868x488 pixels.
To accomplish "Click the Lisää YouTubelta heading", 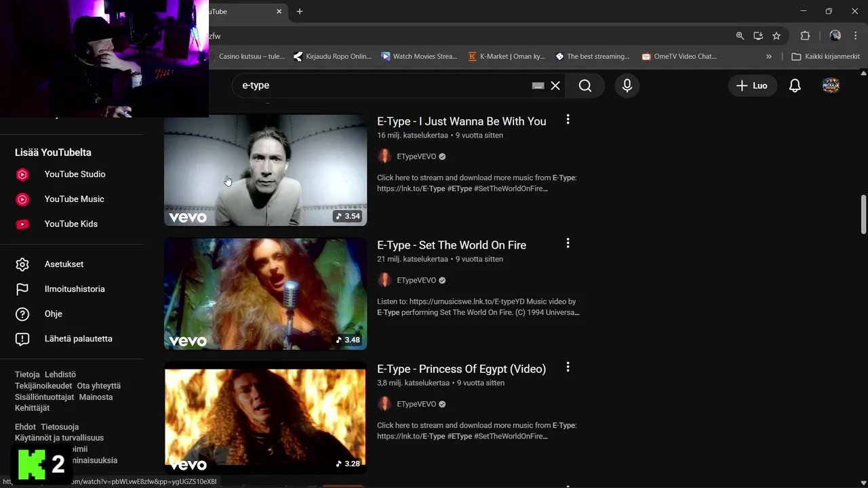I will click(53, 152).
